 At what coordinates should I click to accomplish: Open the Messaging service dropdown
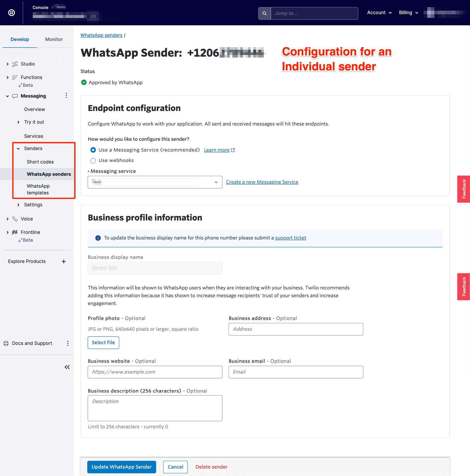(x=155, y=182)
